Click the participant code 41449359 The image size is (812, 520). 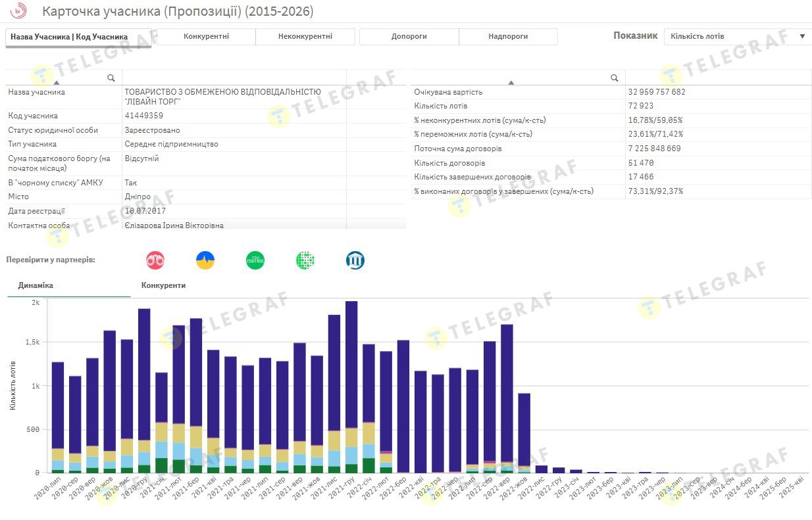click(144, 116)
